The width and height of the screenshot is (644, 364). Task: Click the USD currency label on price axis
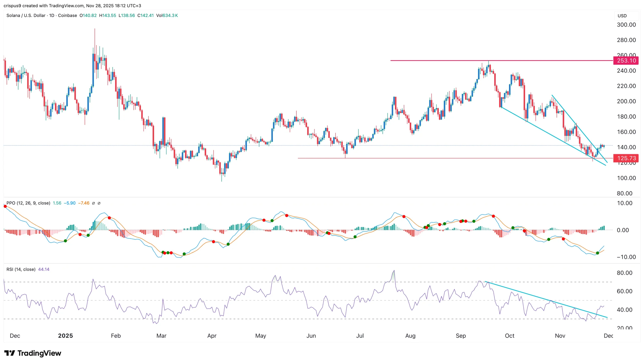point(622,16)
